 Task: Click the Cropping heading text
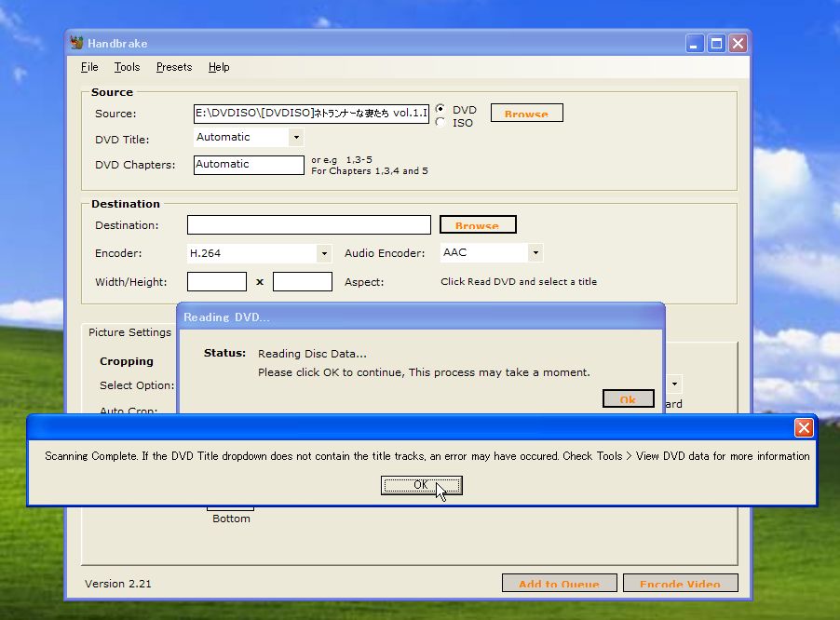pyautogui.click(x=127, y=361)
